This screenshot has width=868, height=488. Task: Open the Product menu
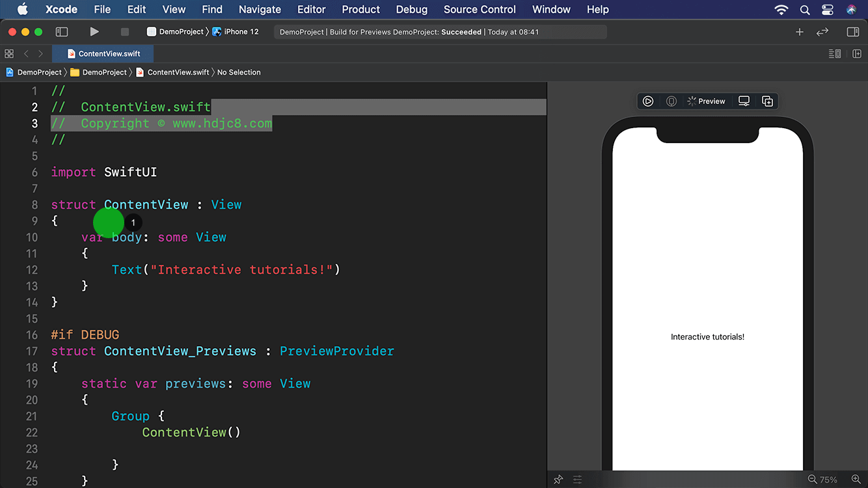(x=360, y=9)
